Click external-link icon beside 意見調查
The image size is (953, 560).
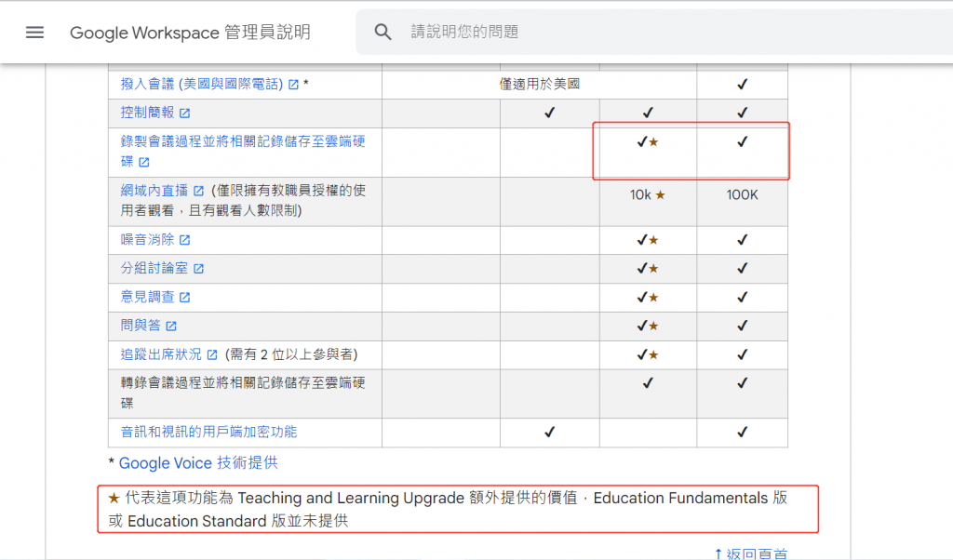click(x=185, y=297)
